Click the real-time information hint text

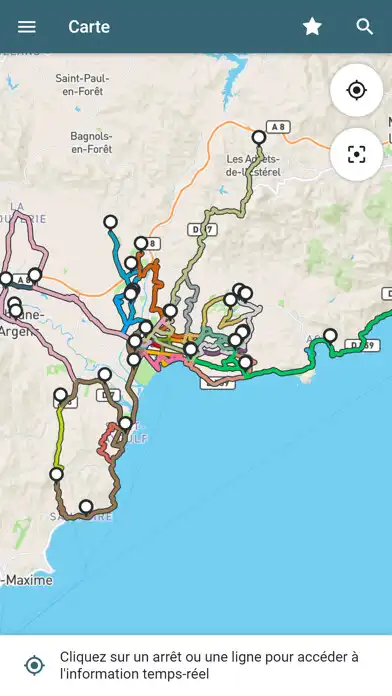click(209, 665)
